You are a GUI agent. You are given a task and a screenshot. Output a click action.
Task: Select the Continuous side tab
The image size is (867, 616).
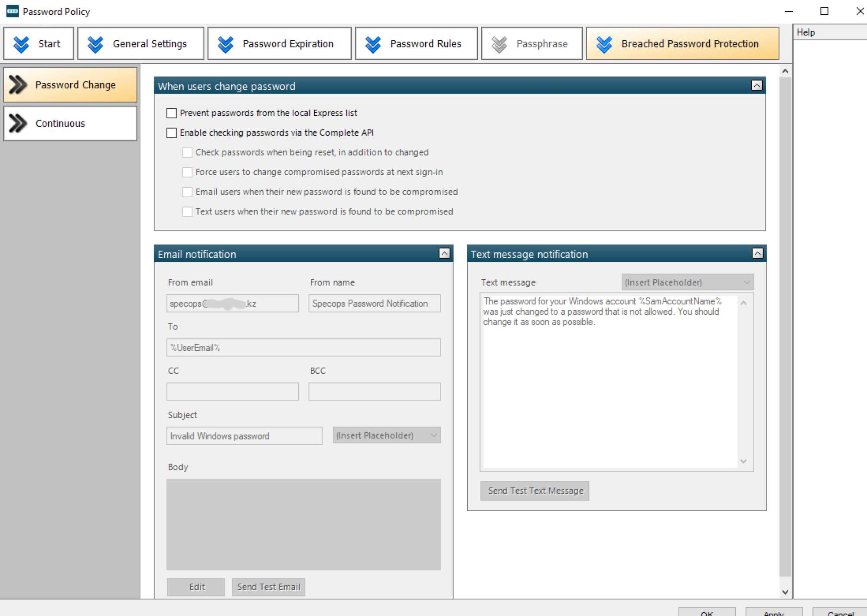coord(70,124)
